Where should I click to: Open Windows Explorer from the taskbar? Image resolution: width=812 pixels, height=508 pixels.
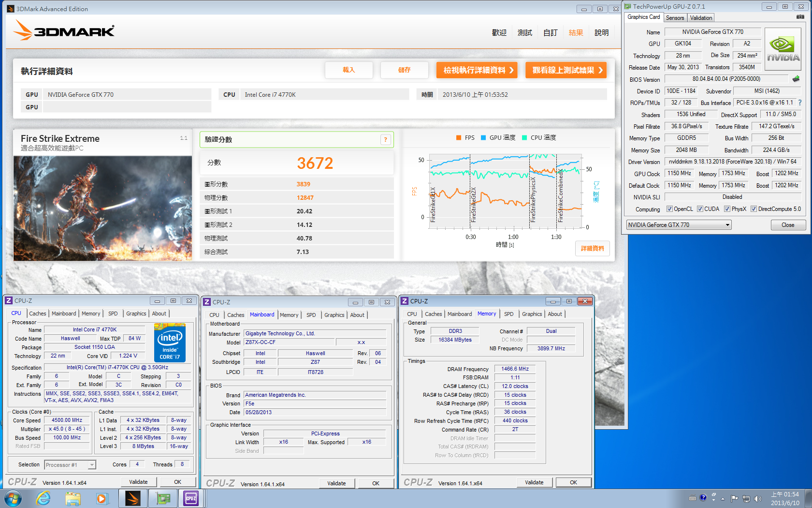[x=73, y=498]
